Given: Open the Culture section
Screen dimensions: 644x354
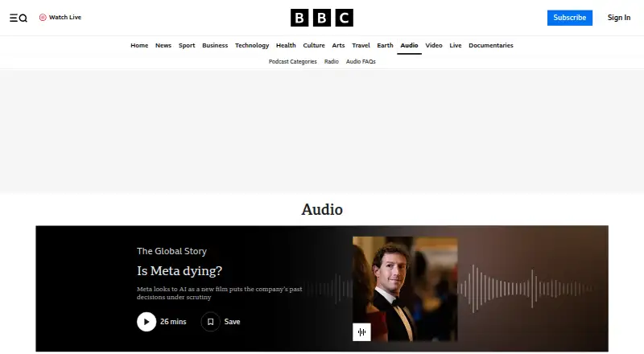Looking at the screenshot, I should pyautogui.click(x=314, y=45).
